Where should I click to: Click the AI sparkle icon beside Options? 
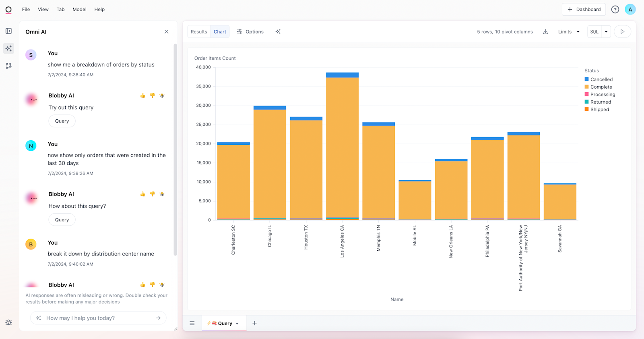278,32
